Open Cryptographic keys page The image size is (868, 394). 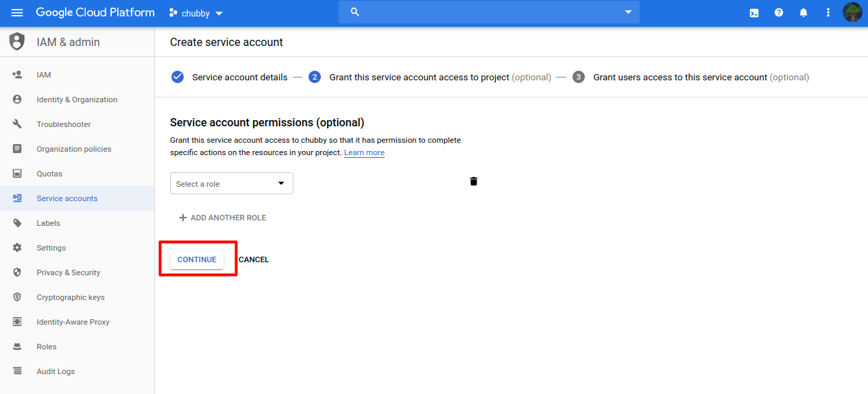coord(77,297)
